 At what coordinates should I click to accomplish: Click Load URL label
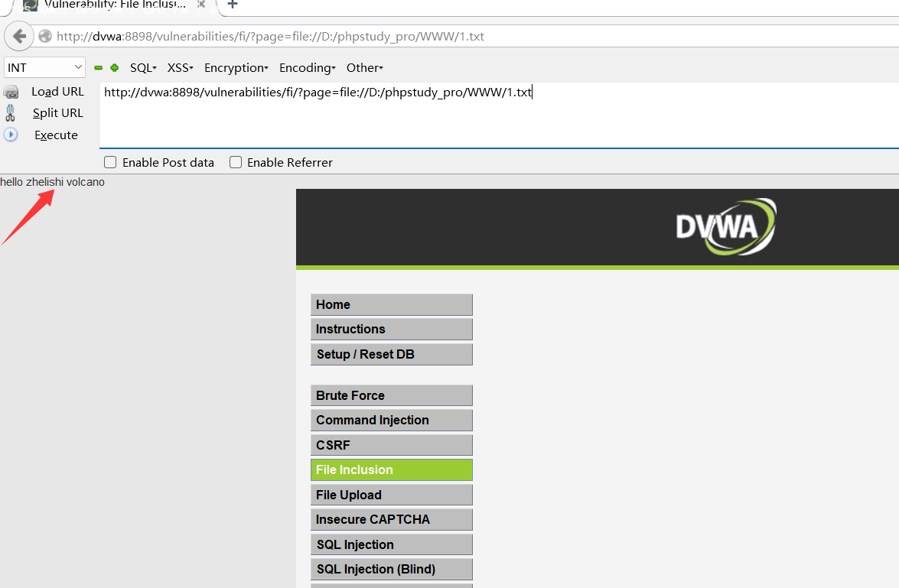point(57,92)
